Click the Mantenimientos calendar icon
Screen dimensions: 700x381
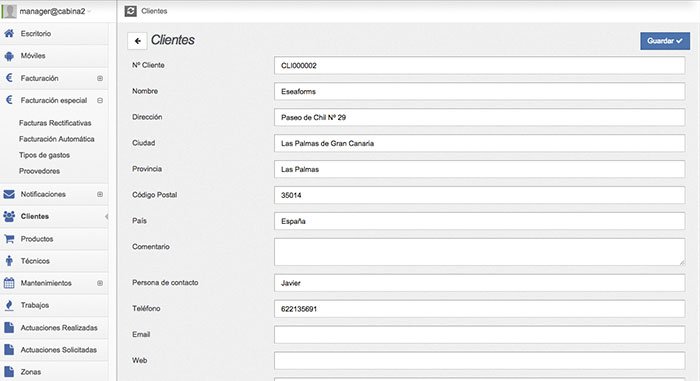pos(9,283)
